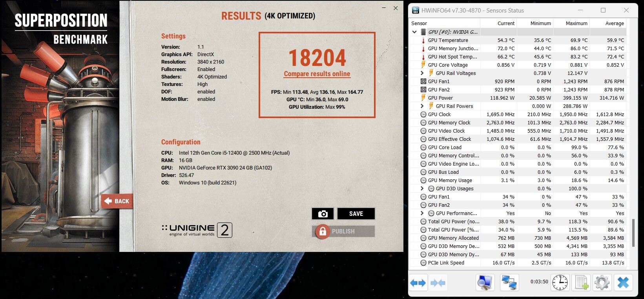Select the GPU Memory Allocated row
Screen dimensions: 644x299
click(x=518, y=238)
